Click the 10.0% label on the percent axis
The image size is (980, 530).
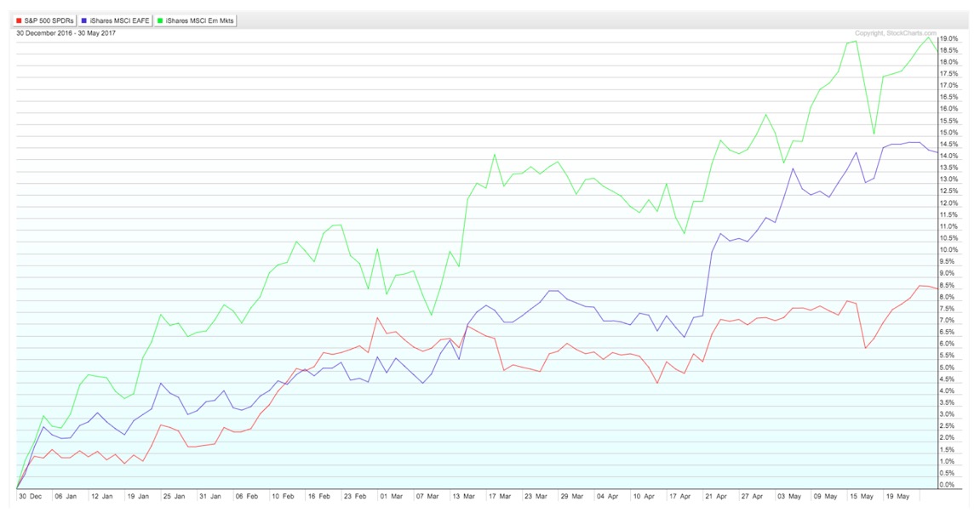pos(948,250)
